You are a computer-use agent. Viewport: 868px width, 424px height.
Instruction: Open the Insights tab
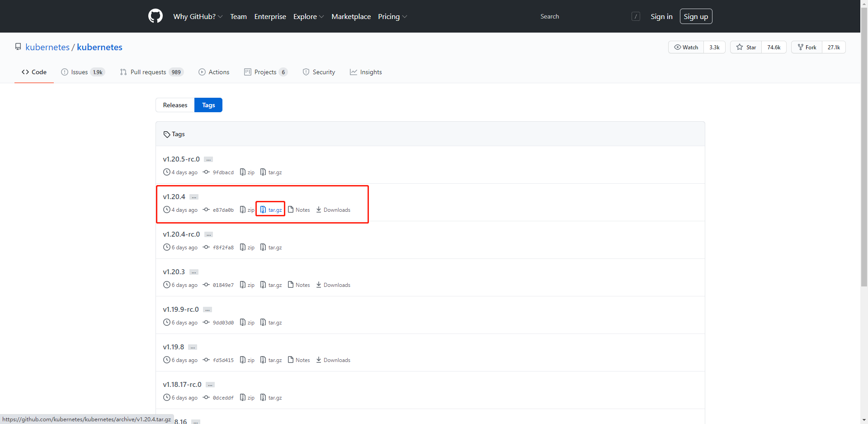pyautogui.click(x=366, y=72)
